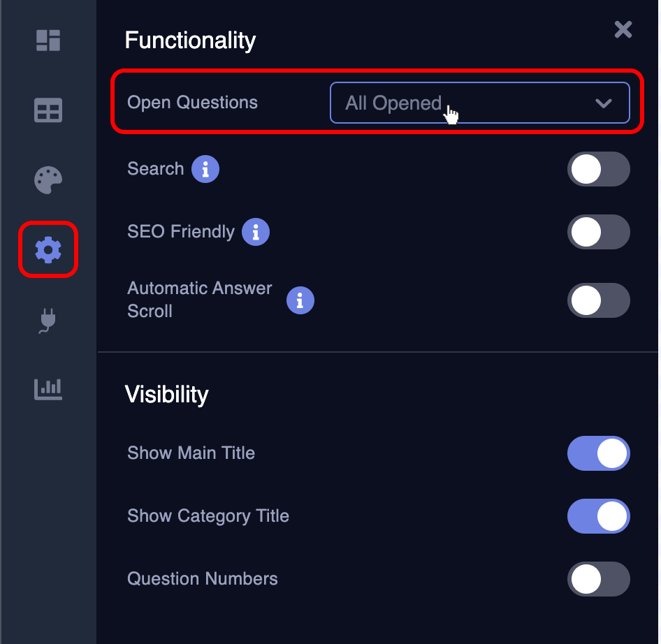
Task: Click the Open Questions label
Action: point(192,103)
